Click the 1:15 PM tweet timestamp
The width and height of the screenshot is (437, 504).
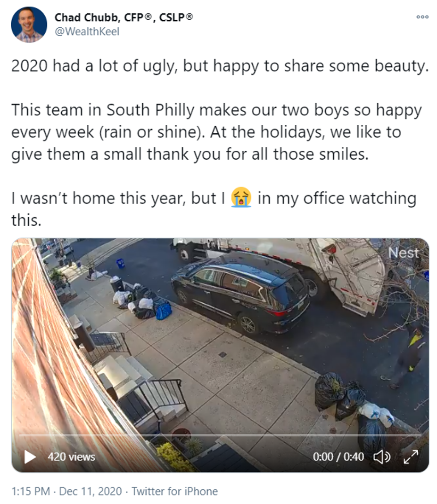click(x=31, y=491)
